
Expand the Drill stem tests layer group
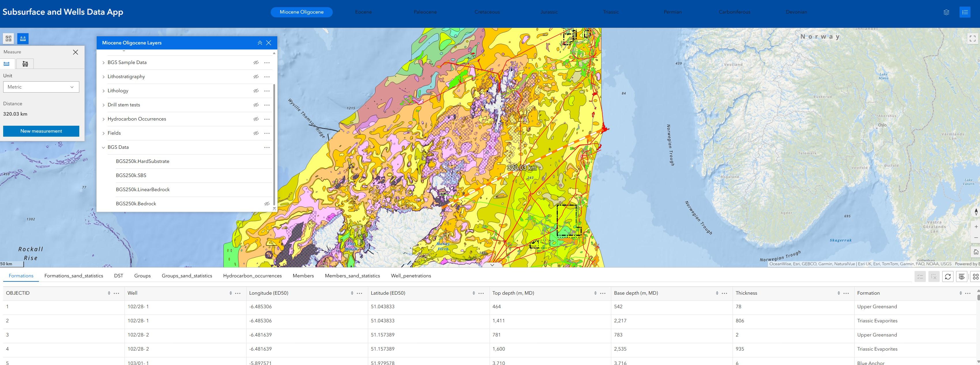(x=103, y=105)
